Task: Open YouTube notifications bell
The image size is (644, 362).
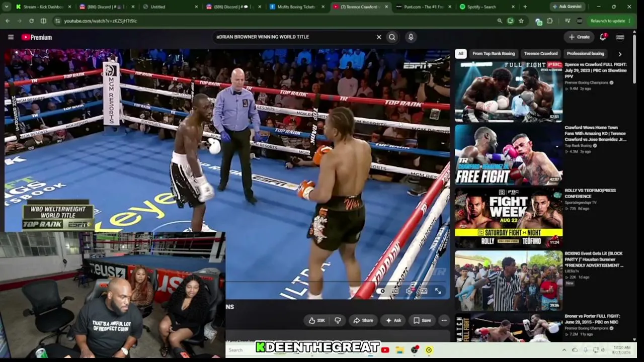Action: [603, 37]
